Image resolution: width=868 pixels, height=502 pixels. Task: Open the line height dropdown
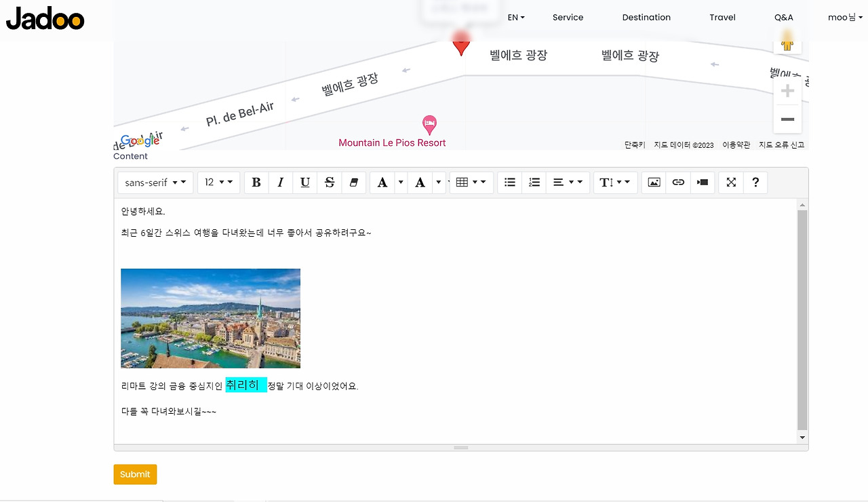[x=615, y=182]
